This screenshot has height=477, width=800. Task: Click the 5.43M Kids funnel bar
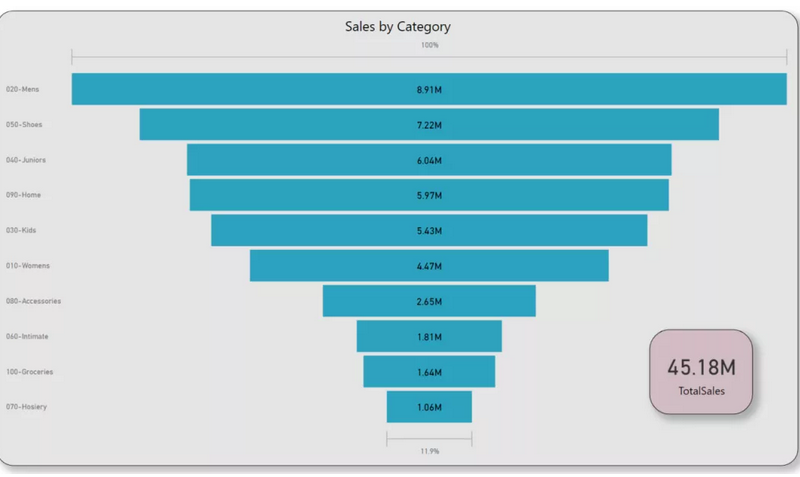point(429,230)
